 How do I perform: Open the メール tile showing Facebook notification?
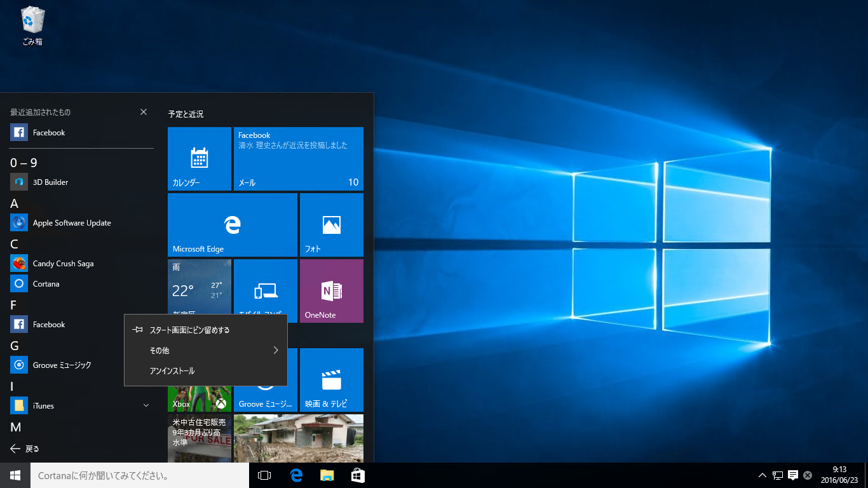point(299,159)
